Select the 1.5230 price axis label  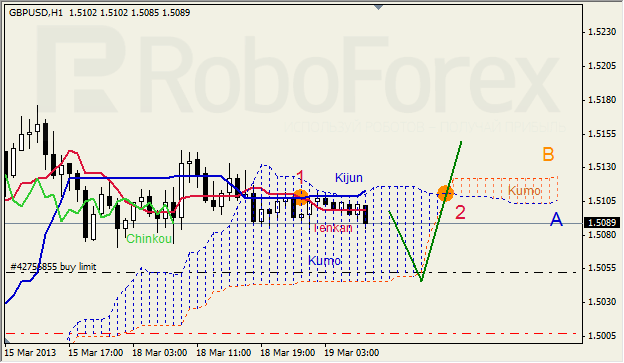pyautogui.click(x=602, y=31)
